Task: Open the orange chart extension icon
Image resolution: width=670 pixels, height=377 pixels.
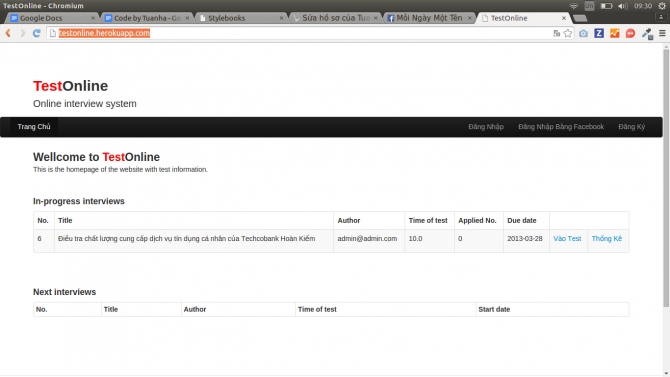Action: click(x=614, y=33)
